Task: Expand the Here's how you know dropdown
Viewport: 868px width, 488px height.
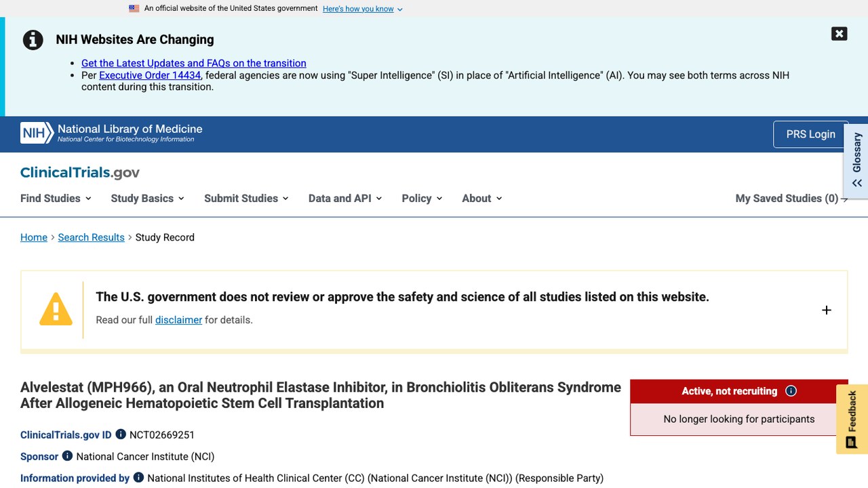Action: pyautogui.click(x=363, y=9)
